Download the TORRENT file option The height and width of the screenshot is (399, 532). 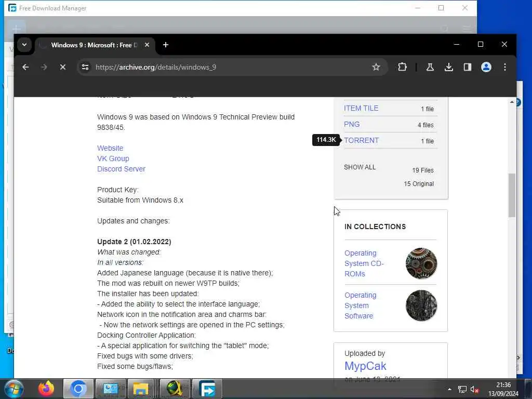coord(362,140)
